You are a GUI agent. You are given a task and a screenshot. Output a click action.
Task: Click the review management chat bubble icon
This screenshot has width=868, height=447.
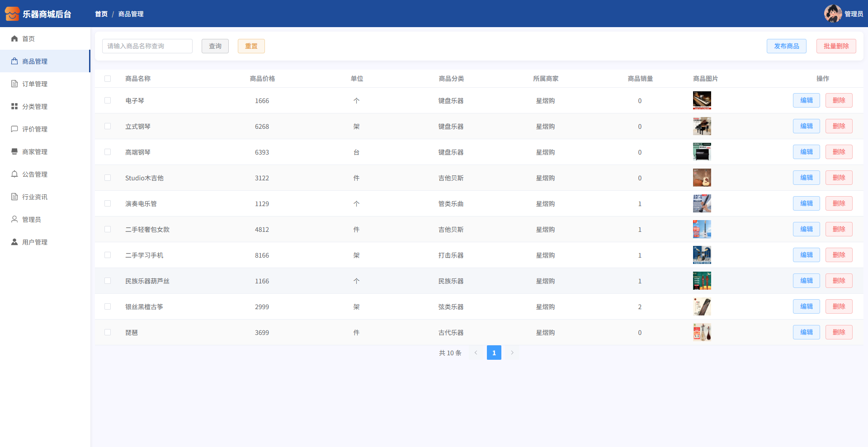click(x=14, y=129)
